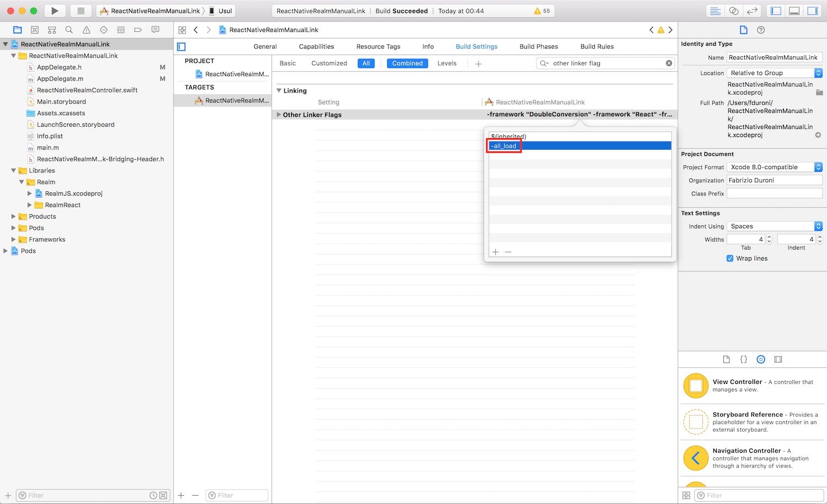Open the Breakpoint navigator
The image size is (827, 504).
(138, 30)
